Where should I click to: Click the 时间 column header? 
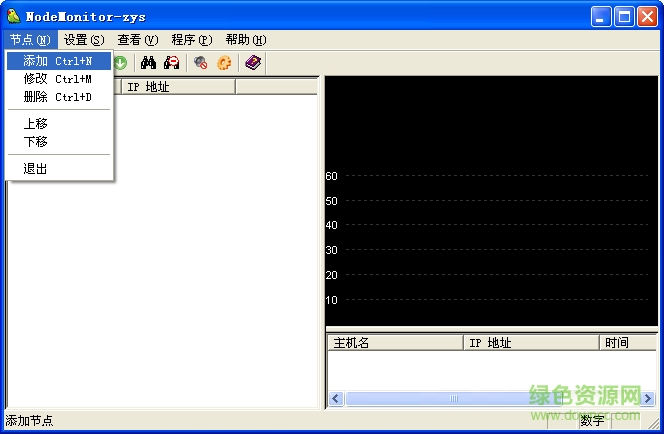627,343
